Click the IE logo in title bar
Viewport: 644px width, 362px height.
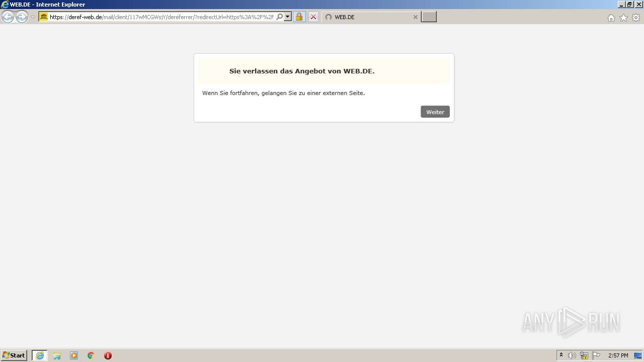coord(5,5)
